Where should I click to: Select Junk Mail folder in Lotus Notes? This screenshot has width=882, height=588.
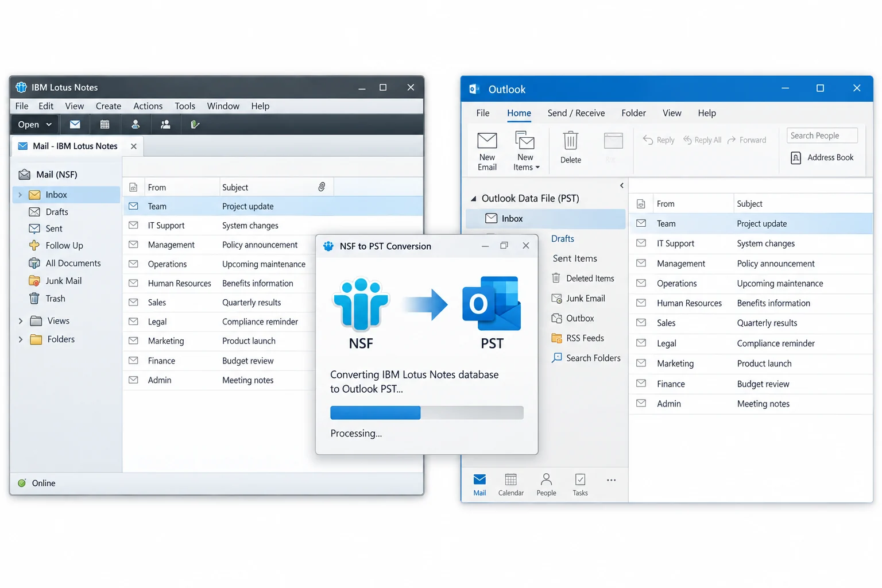pyautogui.click(x=55, y=281)
